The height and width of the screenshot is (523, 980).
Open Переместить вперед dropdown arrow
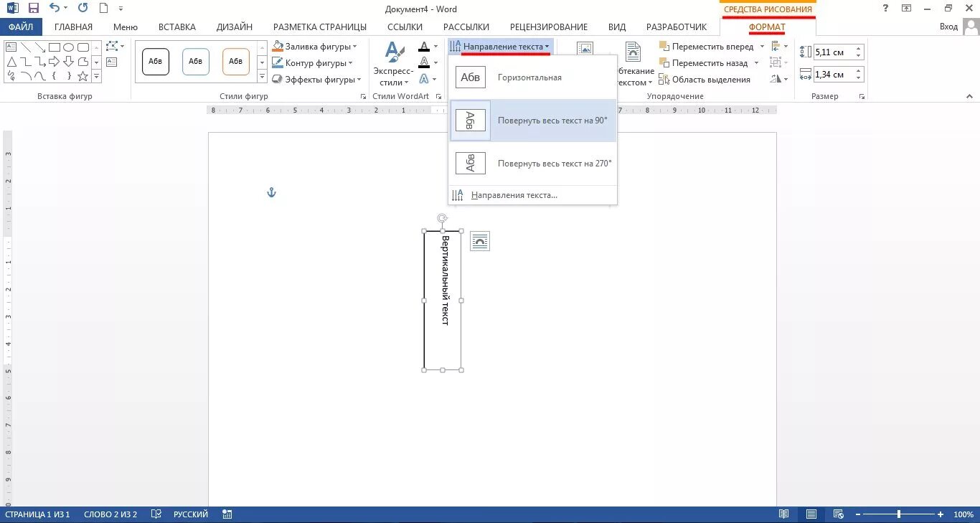coord(761,47)
